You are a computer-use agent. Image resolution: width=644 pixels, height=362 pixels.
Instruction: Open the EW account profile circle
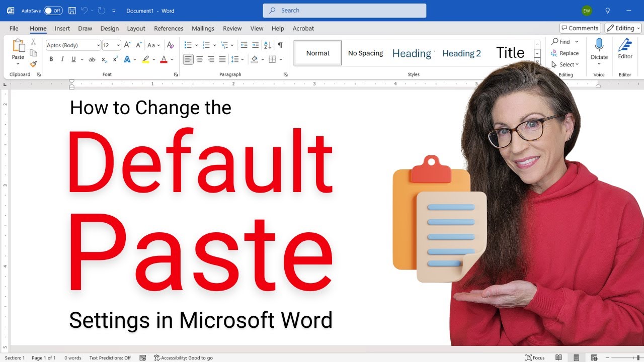point(587,11)
